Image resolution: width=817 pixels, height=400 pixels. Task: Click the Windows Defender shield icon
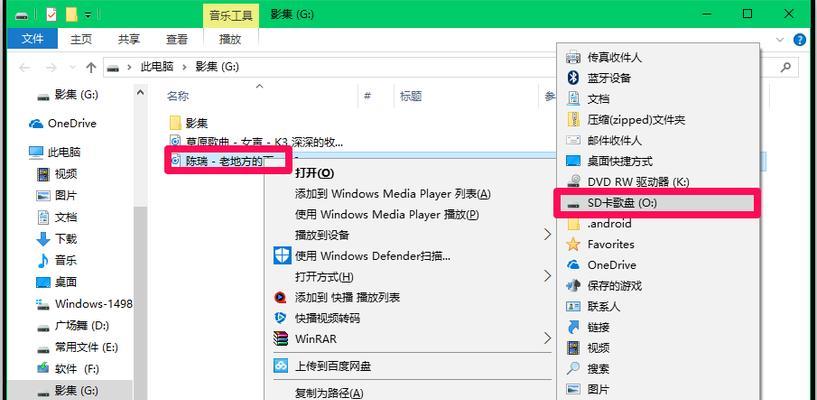(282, 256)
